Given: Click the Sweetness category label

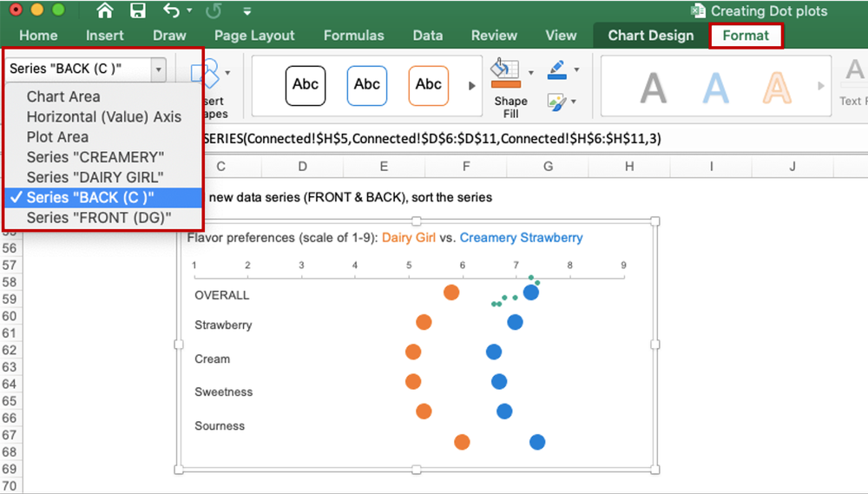Looking at the screenshot, I should [x=224, y=392].
